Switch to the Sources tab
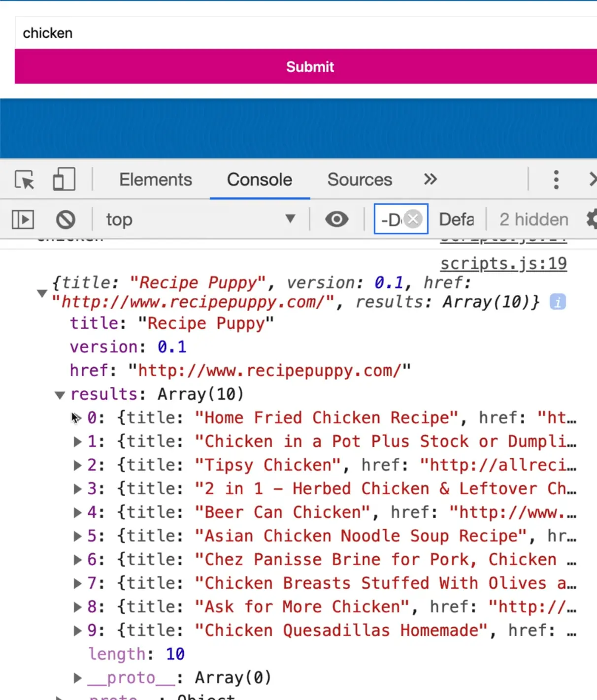 click(x=359, y=180)
